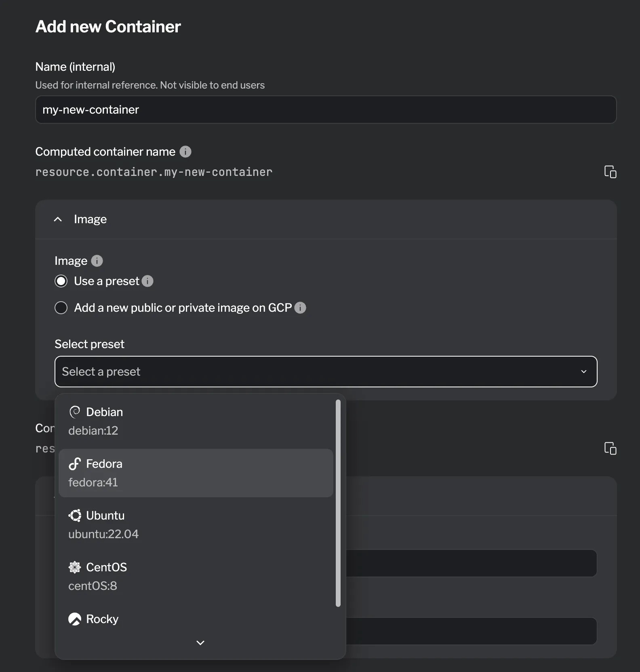Choose the Debian debian:12 preset
Screen dimensions: 640x672
196,421
